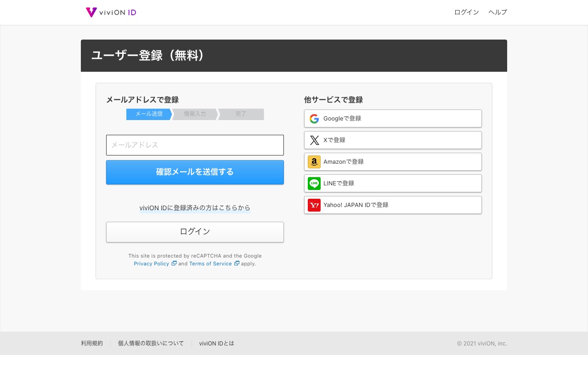
Task: Click external-link icon beside Terms of Service
Action: [x=237, y=264]
